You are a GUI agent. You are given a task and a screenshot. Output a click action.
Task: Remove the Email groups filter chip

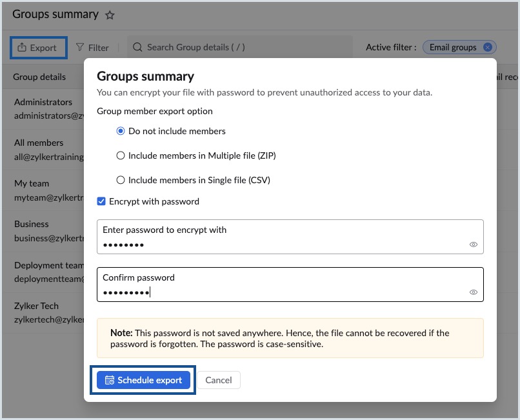(488, 46)
